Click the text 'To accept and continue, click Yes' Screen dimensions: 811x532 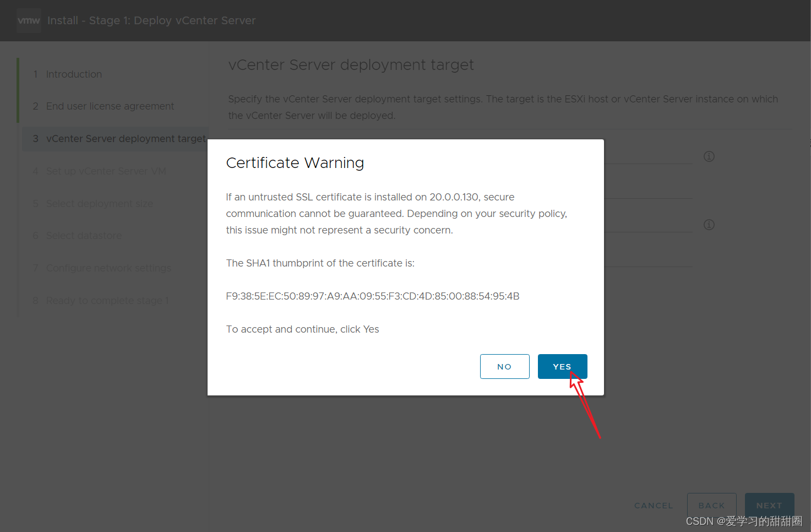click(x=302, y=329)
